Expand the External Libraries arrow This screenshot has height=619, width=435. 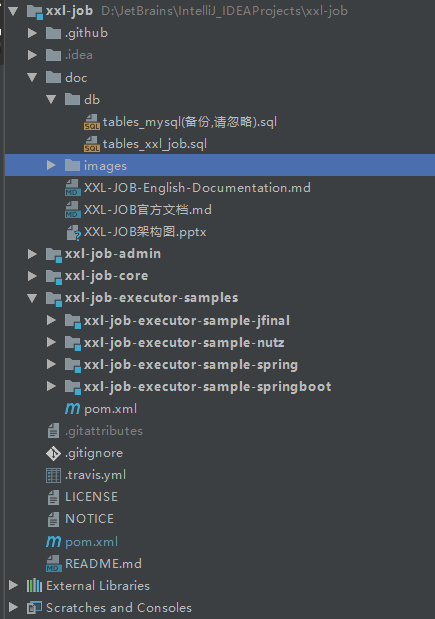13,585
